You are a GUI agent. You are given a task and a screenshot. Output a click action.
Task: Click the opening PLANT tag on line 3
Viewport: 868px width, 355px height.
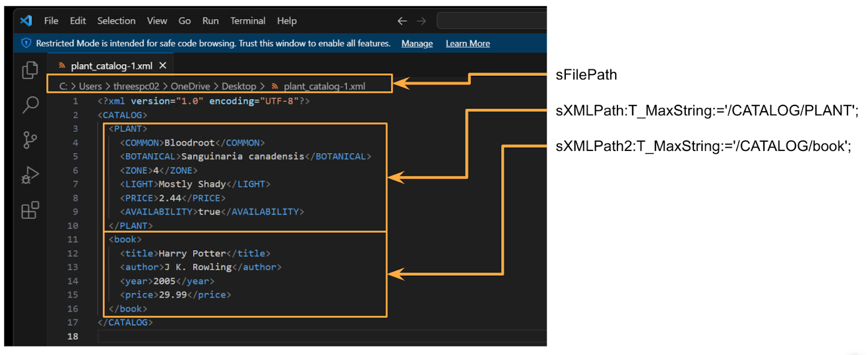click(128, 129)
